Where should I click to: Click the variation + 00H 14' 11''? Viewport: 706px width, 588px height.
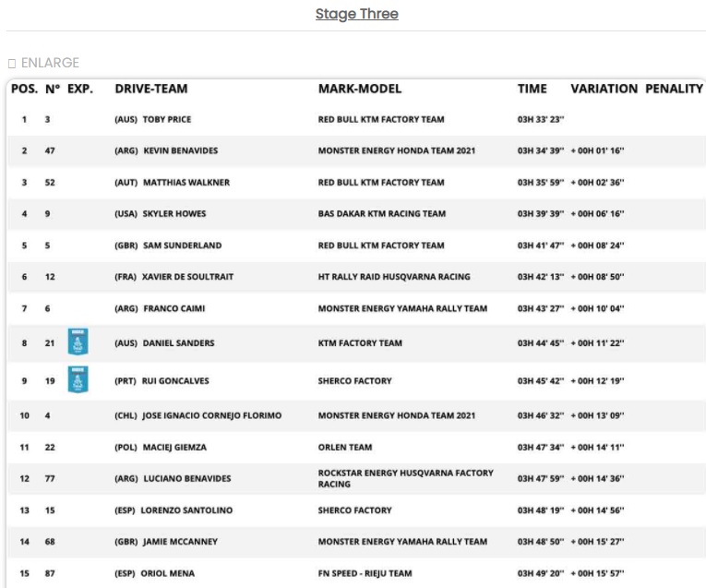click(597, 447)
